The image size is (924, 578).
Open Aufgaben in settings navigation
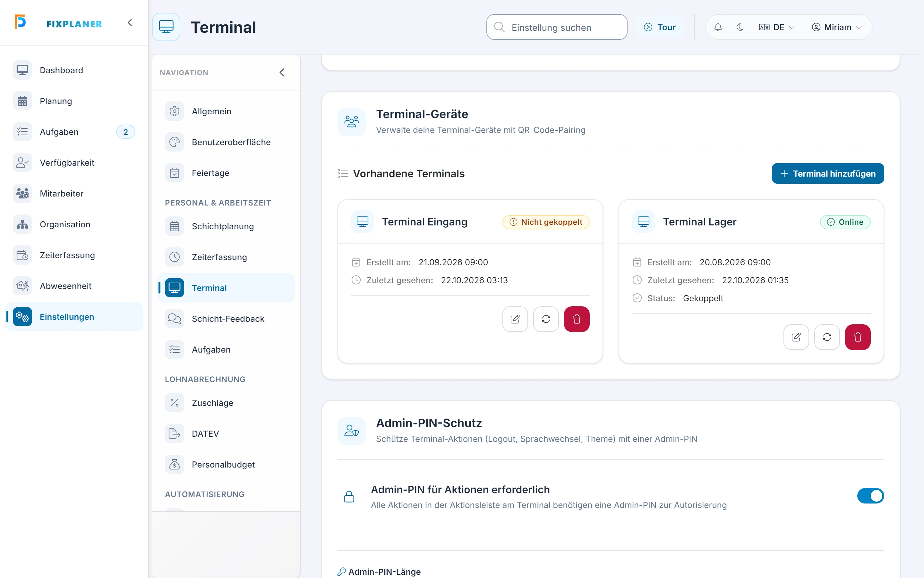click(x=226, y=349)
